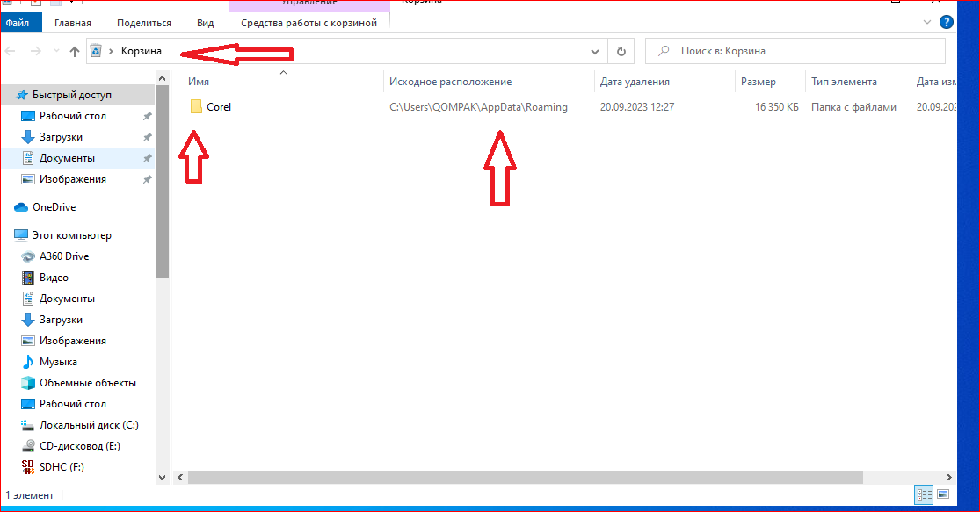This screenshot has height=512, width=980.
Task: Click the A360 Drive icon
Action: pos(27,256)
